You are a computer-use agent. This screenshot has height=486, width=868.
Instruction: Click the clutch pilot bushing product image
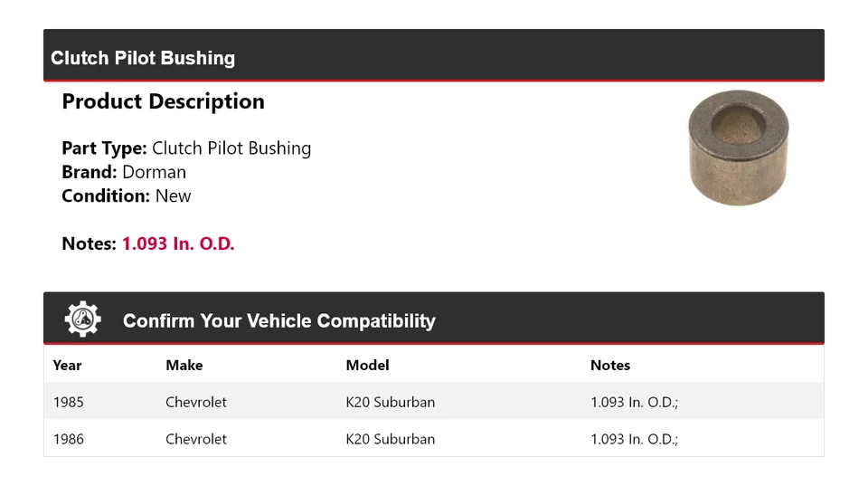(x=738, y=149)
